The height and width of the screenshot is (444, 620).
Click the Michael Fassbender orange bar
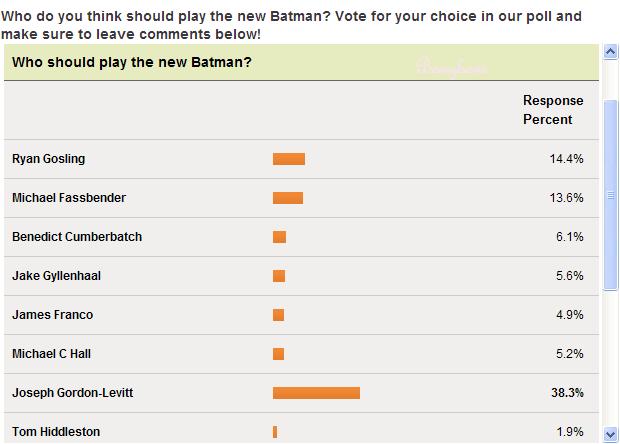(x=288, y=198)
